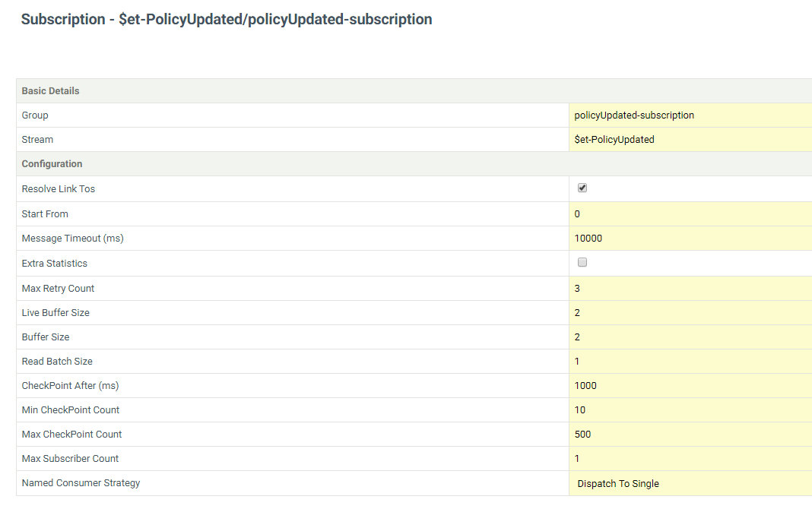Select the Start From setting label
The height and width of the screenshot is (509, 812).
44,213
